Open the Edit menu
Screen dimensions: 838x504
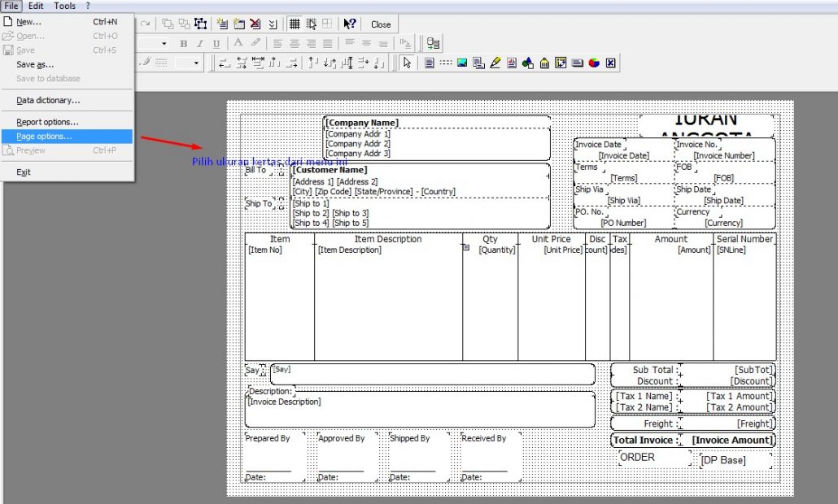(36, 6)
